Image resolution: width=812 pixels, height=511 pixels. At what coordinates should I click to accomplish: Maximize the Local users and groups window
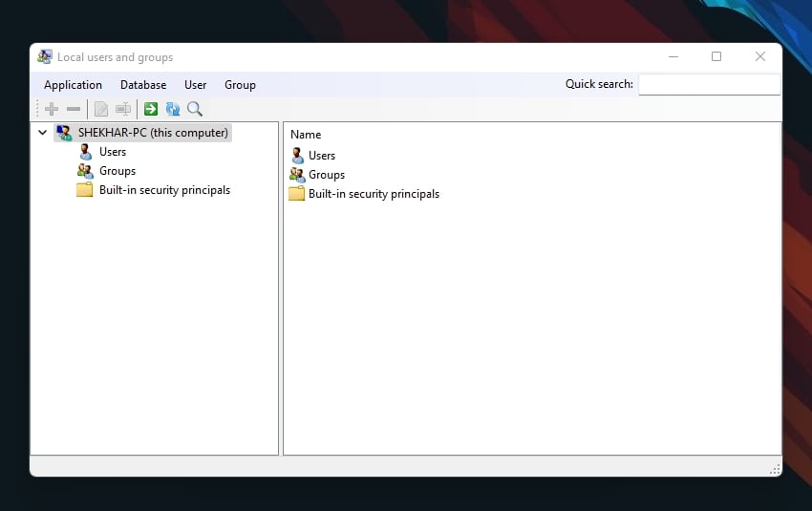[x=716, y=56]
